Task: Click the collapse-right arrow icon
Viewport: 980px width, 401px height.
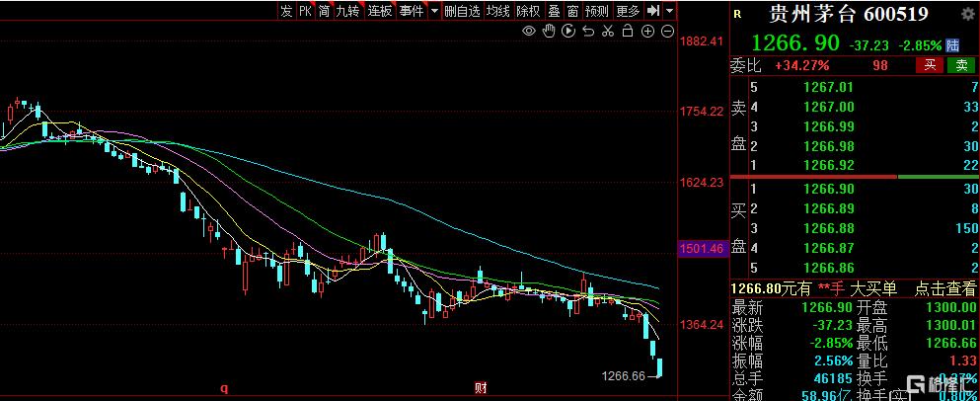Action: point(653,11)
